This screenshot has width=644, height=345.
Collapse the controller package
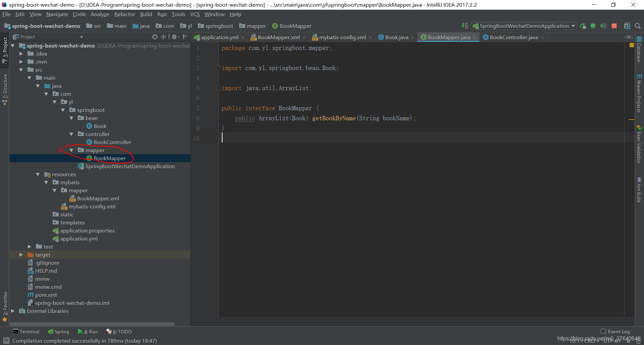[71, 134]
